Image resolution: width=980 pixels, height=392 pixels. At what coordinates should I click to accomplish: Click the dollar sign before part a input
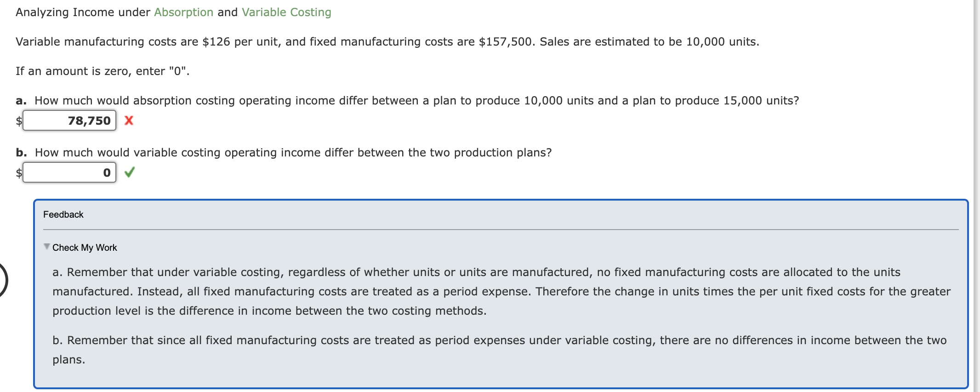tap(19, 121)
